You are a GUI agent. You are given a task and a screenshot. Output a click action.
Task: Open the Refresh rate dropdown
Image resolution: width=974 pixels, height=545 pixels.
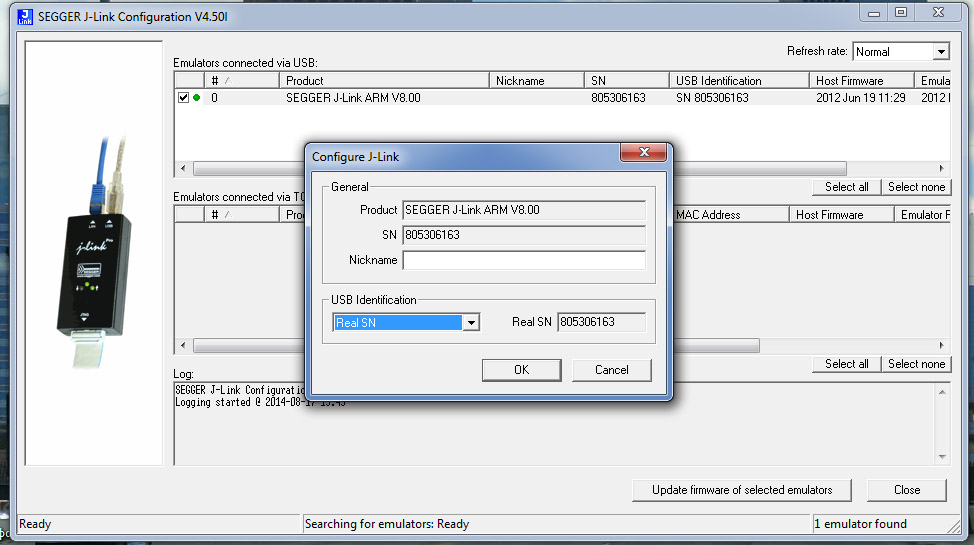tap(941, 52)
